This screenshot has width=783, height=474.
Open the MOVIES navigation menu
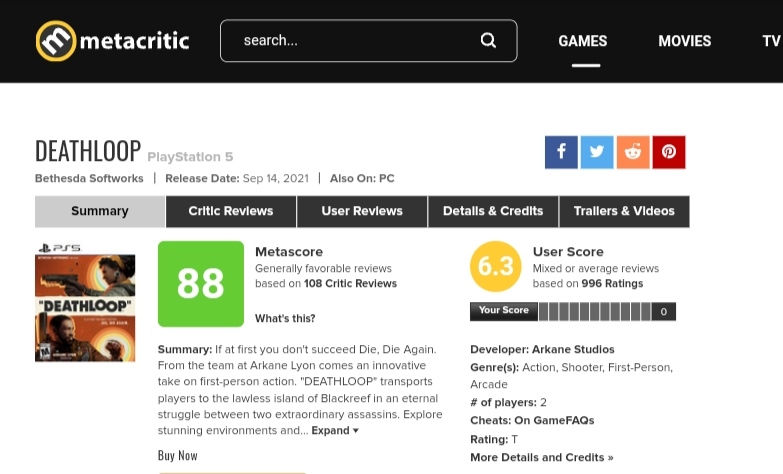685,41
